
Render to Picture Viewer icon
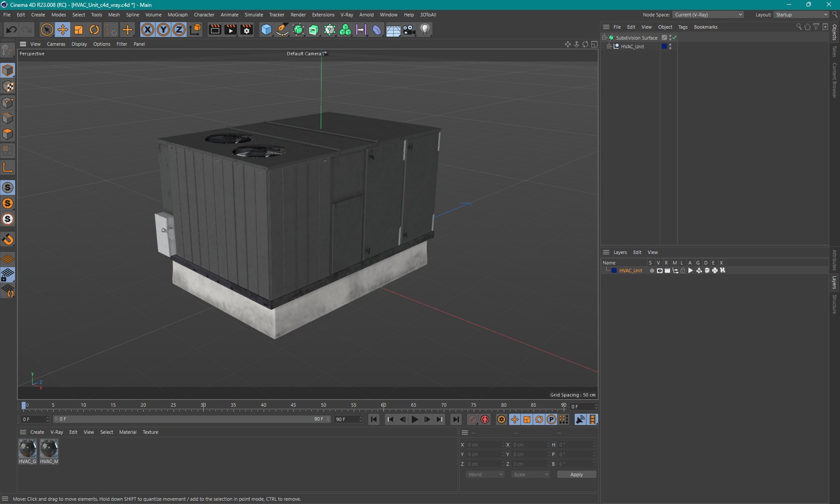coord(231,30)
